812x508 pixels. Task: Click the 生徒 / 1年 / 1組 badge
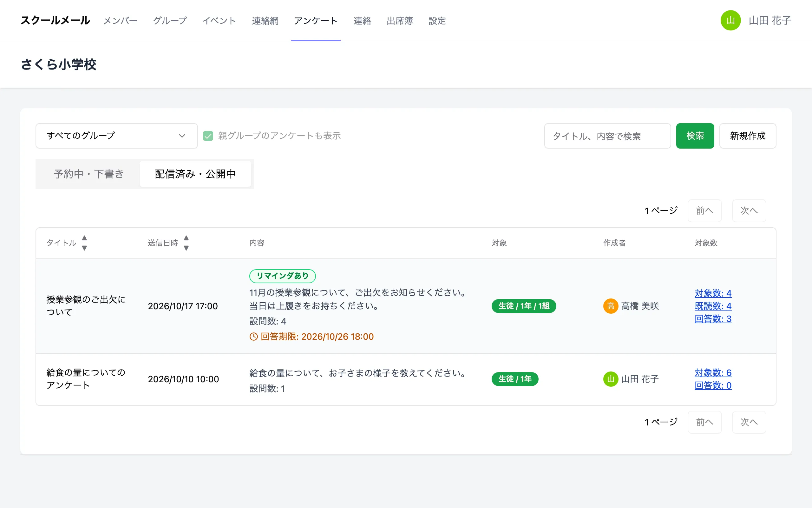(x=524, y=306)
